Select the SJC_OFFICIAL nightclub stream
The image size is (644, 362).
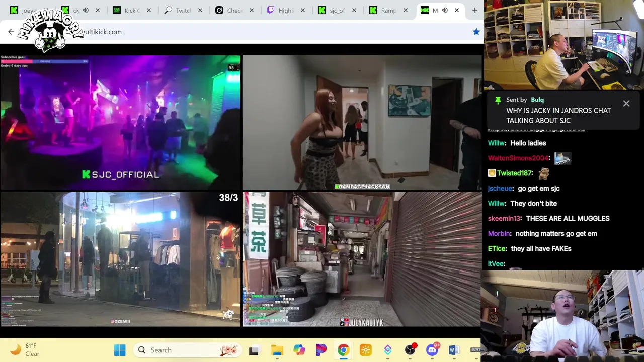[120, 123]
